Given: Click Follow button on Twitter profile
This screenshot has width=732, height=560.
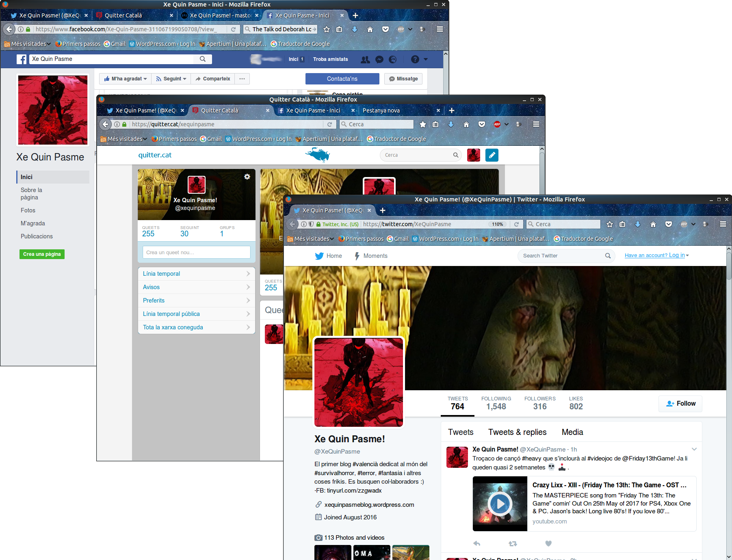Looking at the screenshot, I should tap(680, 403).
